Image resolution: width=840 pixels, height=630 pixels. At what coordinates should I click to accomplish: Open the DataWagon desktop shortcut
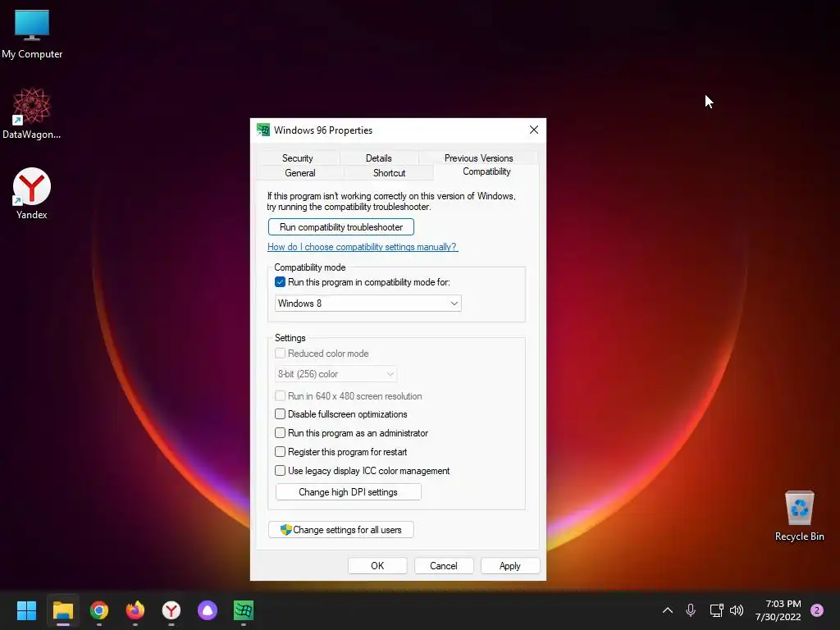click(x=32, y=113)
